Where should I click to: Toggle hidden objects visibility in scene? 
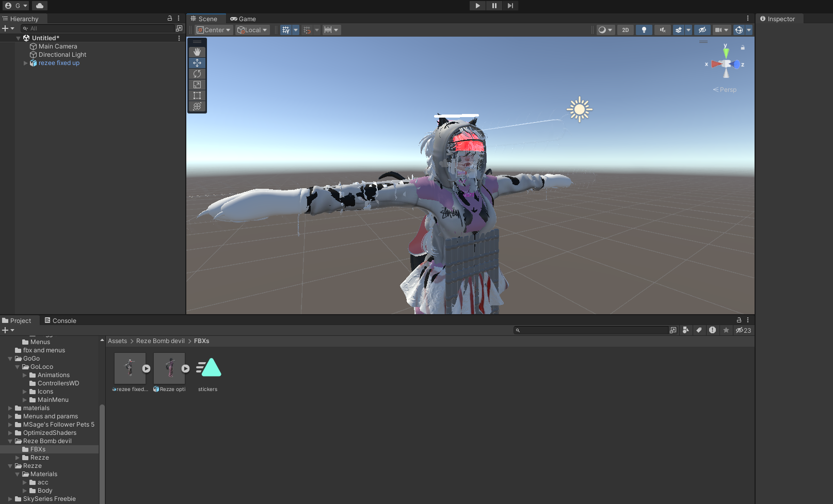coord(702,30)
